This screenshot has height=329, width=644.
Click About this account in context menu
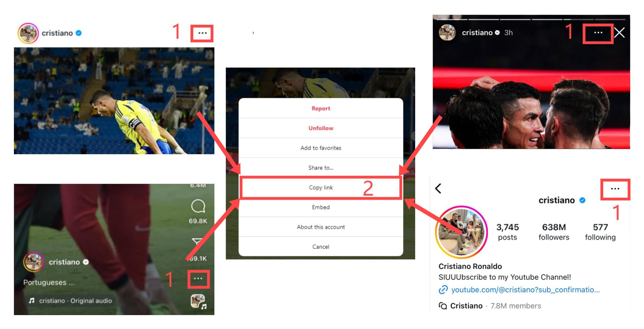[320, 227]
